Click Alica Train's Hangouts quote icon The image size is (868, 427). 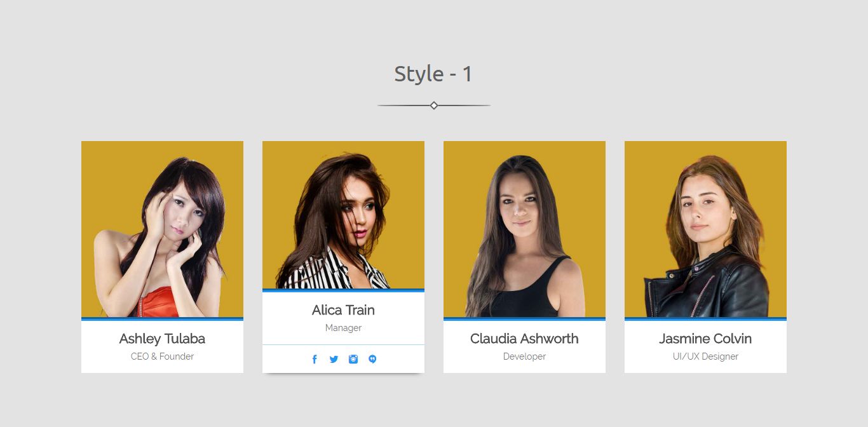click(x=372, y=359)
